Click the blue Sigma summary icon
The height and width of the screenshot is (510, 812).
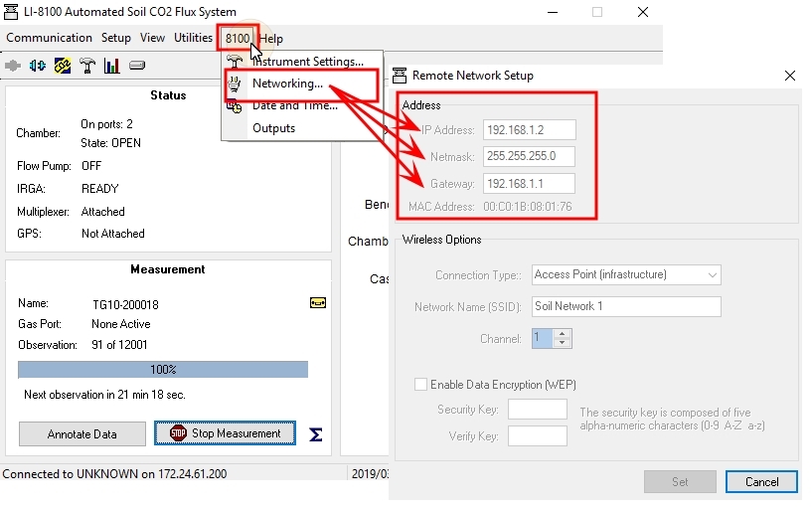[x=316, y=434]
